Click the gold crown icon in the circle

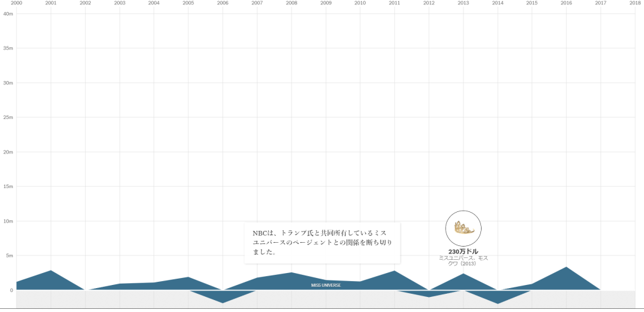(463, 228)
